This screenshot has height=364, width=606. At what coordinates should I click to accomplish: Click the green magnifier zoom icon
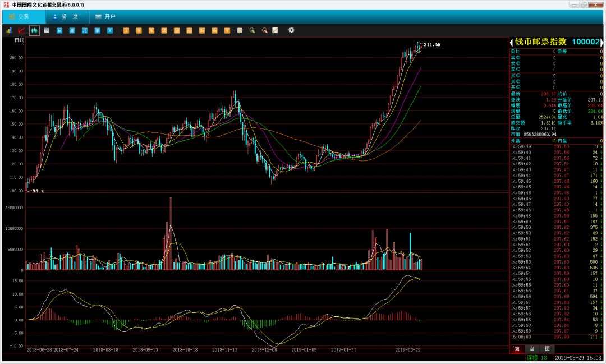click(252, 30)
